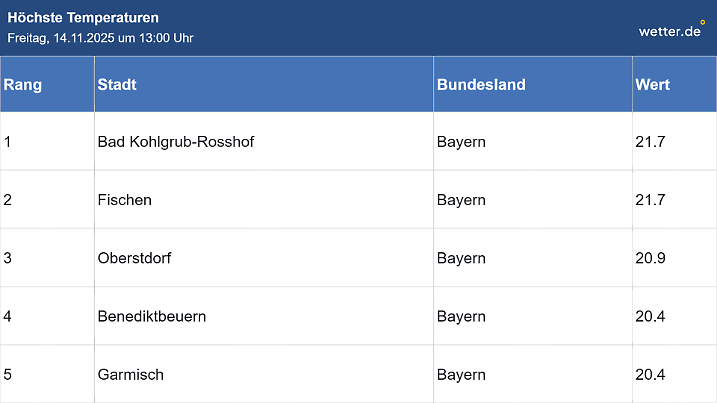The image size is (717, 403).
Task: Select the Benediktbeuern city cell
Action: 152,316
